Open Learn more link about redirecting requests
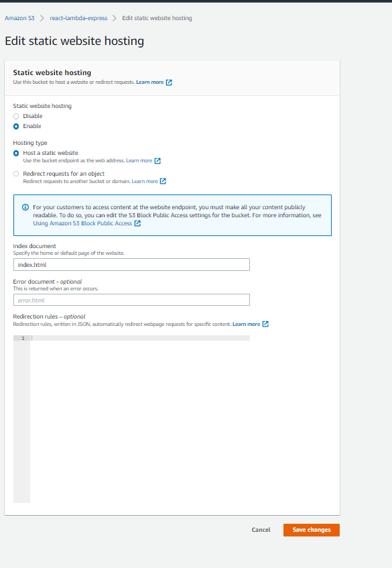 tap(145, 181)
